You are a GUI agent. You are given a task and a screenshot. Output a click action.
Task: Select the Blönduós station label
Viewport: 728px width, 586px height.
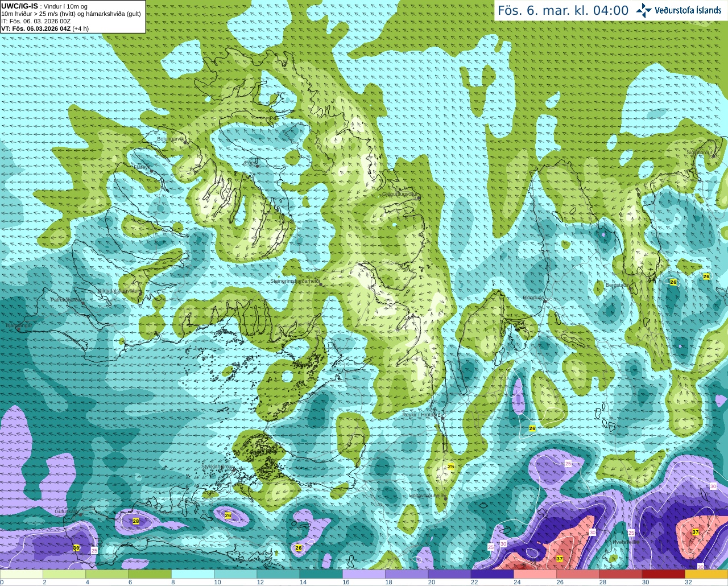[x=534, y=298]
